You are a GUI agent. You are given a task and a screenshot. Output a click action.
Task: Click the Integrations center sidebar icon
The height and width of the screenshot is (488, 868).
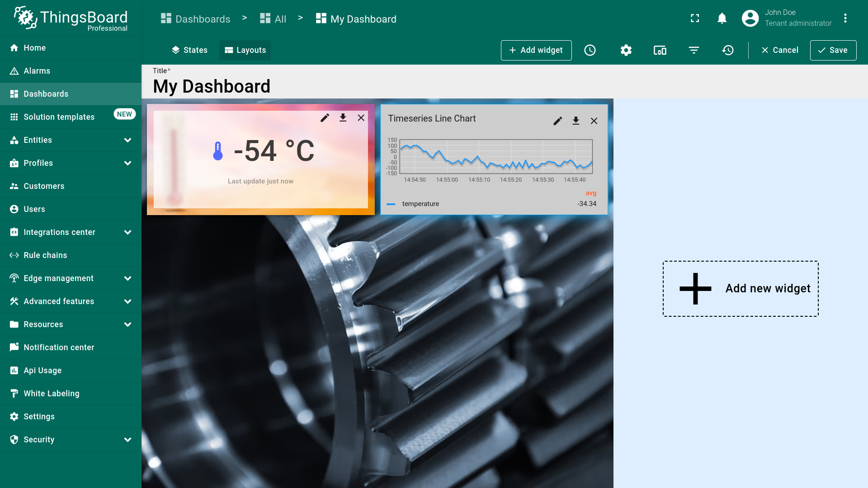14,232
